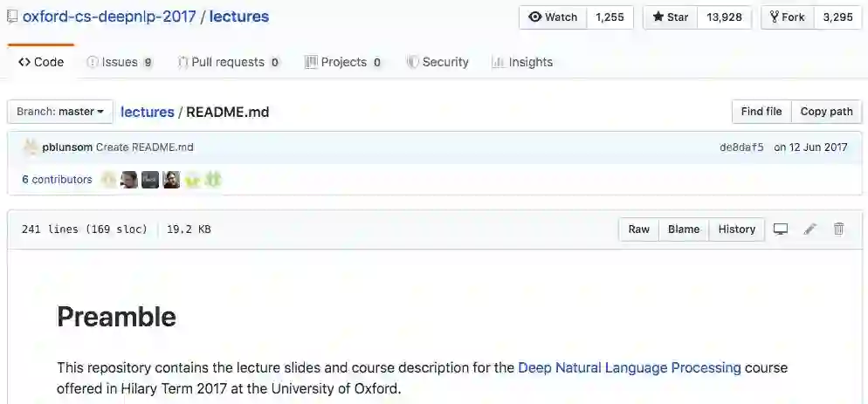The height and width of the screenshot is (404, 868).
Task: Open Deep Natural Language Processing link
Action: click(630, 367)
